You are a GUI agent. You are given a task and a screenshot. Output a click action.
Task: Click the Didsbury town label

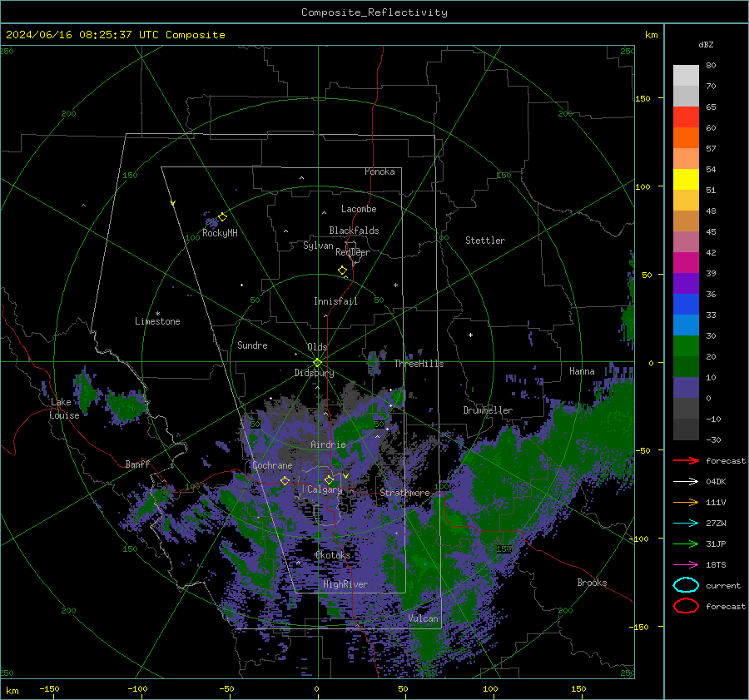(314, 373)
